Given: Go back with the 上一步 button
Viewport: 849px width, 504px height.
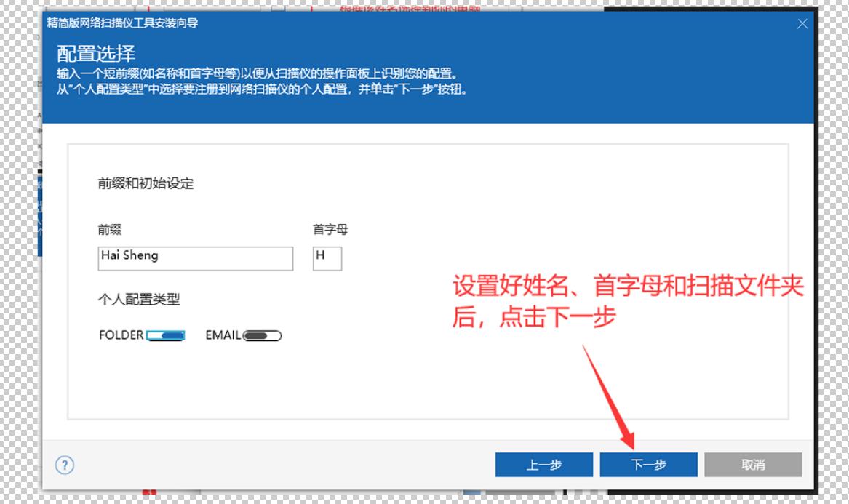Looking at the screenshot, I should 543,465.
